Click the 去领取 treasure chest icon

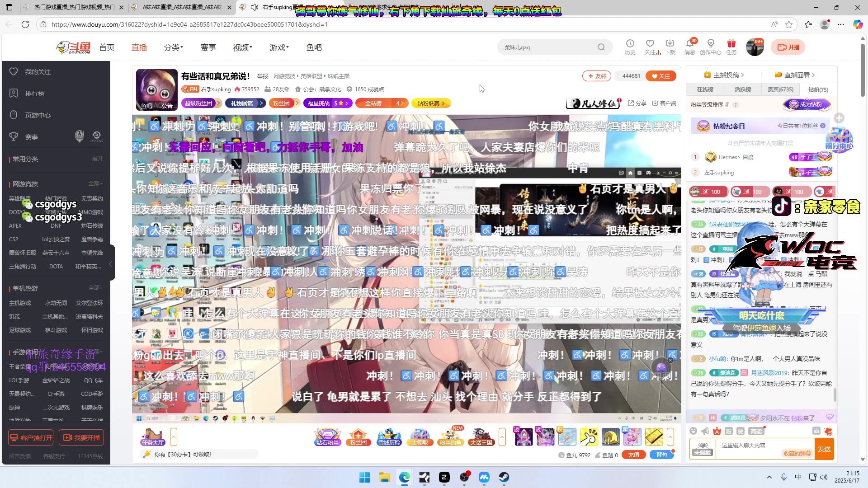click(x=420, y=437)
